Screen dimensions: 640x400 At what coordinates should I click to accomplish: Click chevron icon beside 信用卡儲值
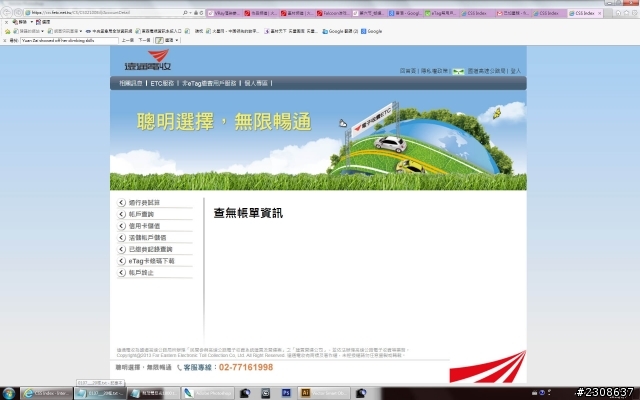tap(121, 226)
